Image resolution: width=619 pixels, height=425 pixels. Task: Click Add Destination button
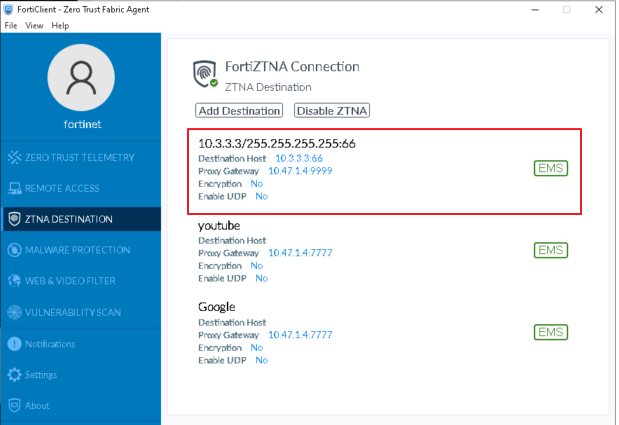[x=239, y=110]
